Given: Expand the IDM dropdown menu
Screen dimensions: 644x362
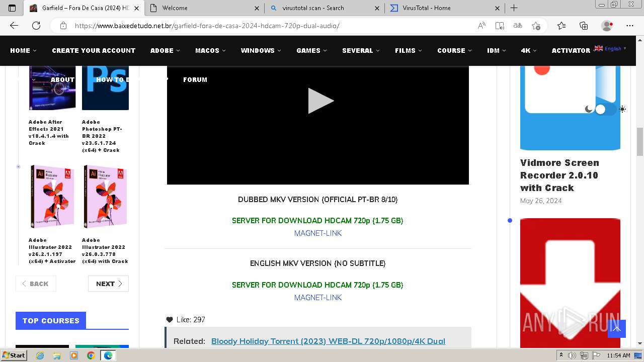Looking at the screenshot, I should point(496,50).
